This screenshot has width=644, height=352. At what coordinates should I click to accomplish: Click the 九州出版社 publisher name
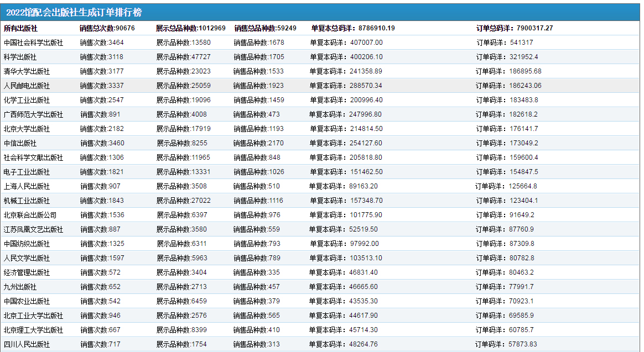tap(20, 287)
